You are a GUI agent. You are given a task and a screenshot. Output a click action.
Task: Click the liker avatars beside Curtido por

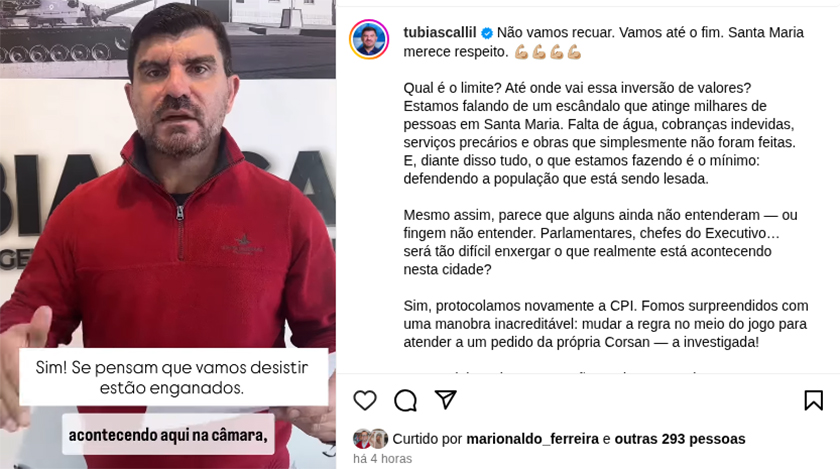(x=370, y=439)
